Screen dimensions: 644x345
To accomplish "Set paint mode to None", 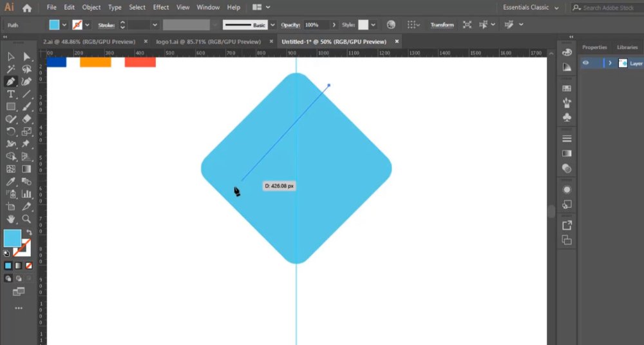I will (x=29, y=266).
